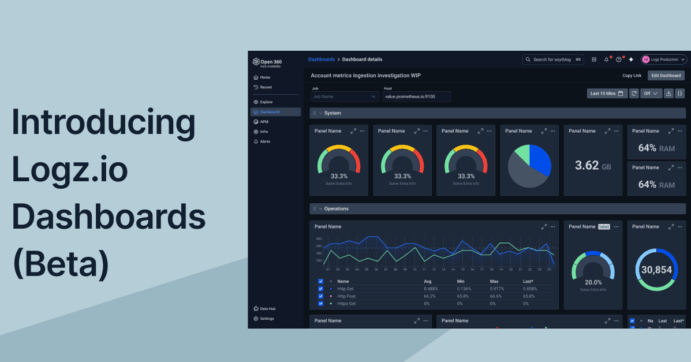Click the drag handle on Operations section
Image resolution: width=691 pixels, height=362 pixels.
click(314, 209)
